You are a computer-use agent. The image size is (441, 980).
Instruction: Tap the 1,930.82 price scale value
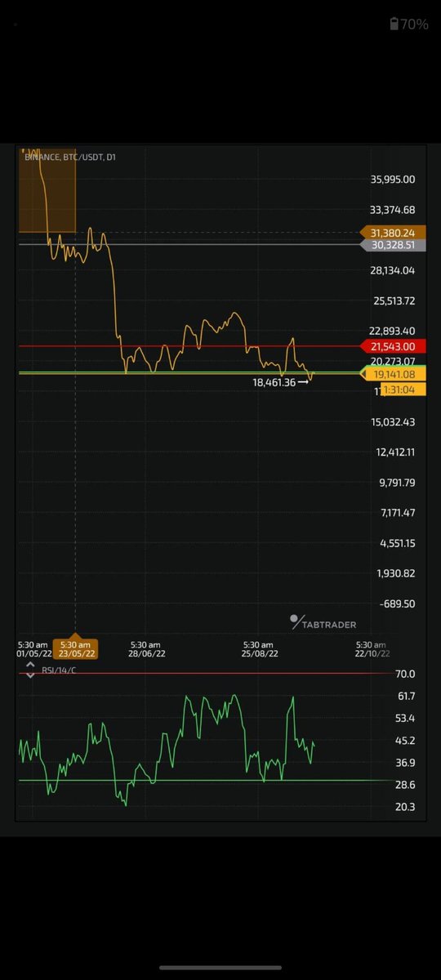pyautogui.click(x=396, y=573)
